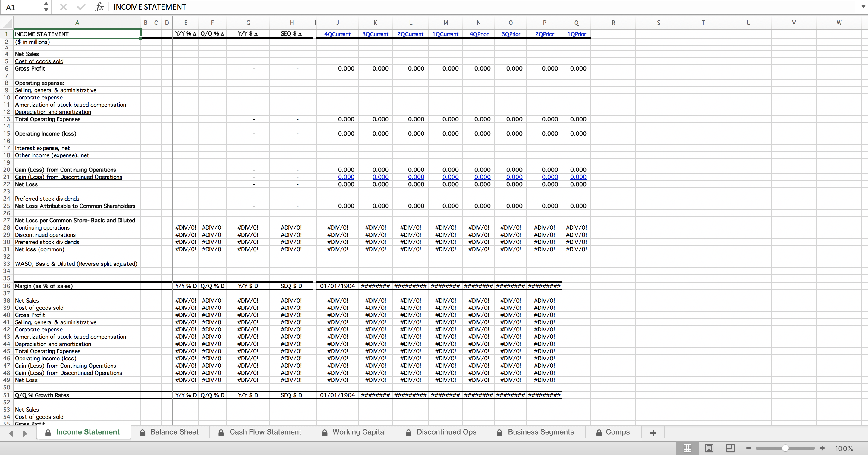This screenshot has height=455, width=868.
Task: Select the Operating Income (loss) cell in row 15
Action: tap(77, 134)
